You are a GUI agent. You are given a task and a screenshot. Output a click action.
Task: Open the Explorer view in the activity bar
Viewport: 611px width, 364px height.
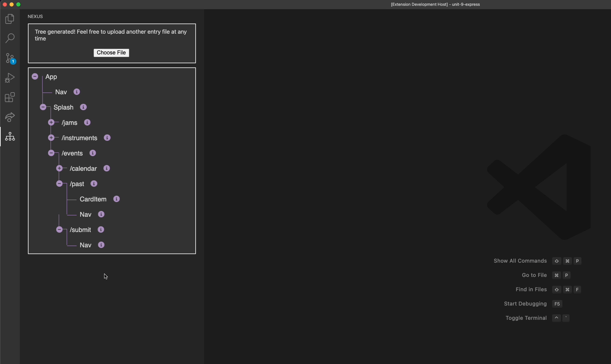click(10, 19)
